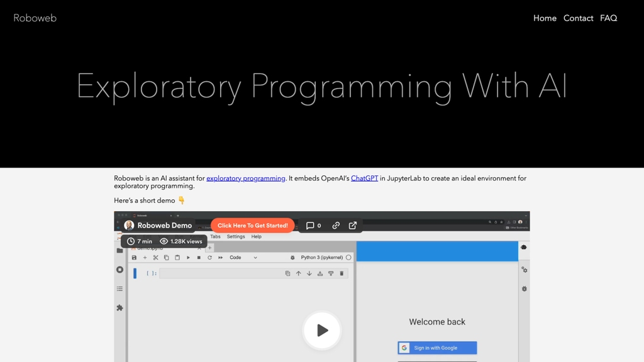The width and height of the screenshot is (644, 362).
Task: Follow the exploratory programming link
Action: pyautogui.click(x=246, y=178)
